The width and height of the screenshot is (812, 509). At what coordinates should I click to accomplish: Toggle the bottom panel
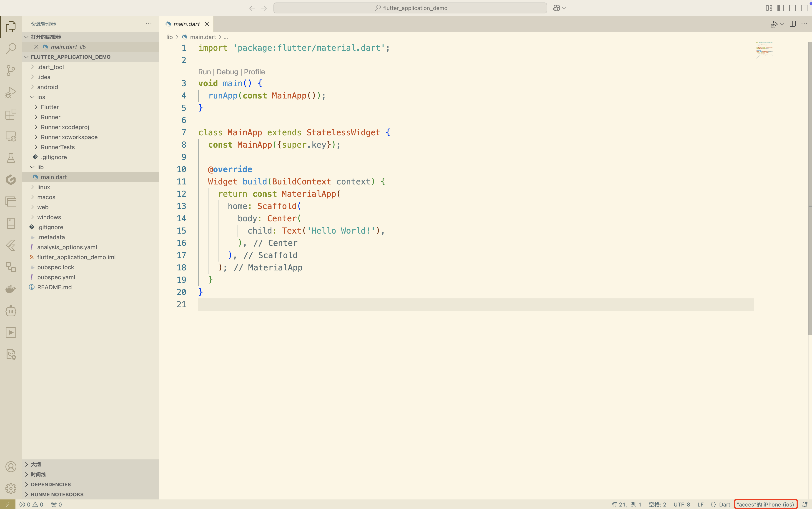pyautogui.click(x=792, y=8)
